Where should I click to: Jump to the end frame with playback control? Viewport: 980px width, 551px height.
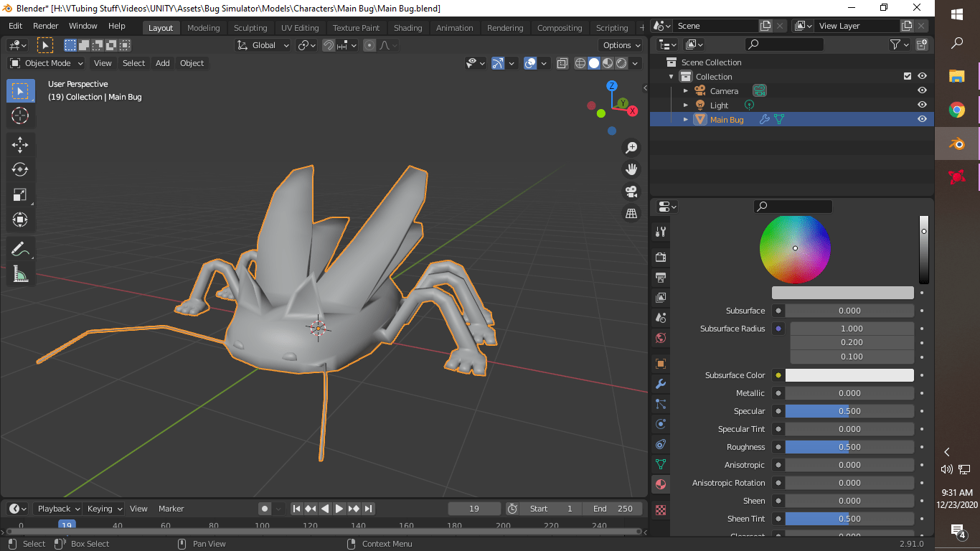coord(368,508)
